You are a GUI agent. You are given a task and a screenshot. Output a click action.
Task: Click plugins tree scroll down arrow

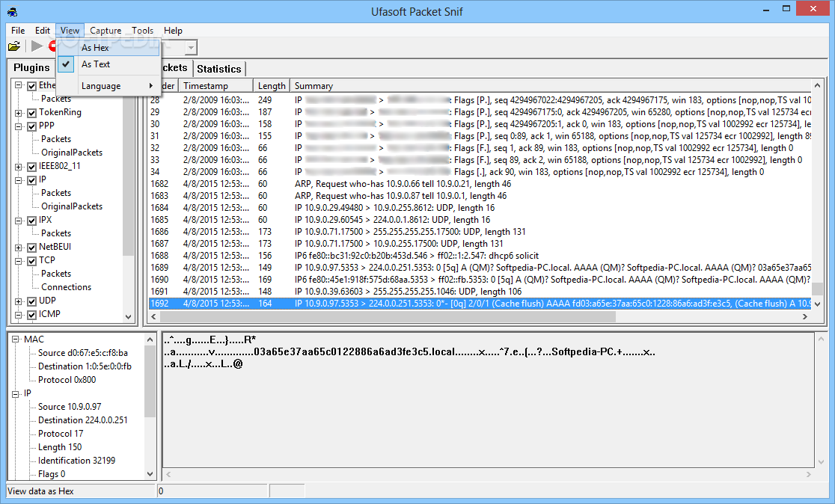click(x=128, y=316)
